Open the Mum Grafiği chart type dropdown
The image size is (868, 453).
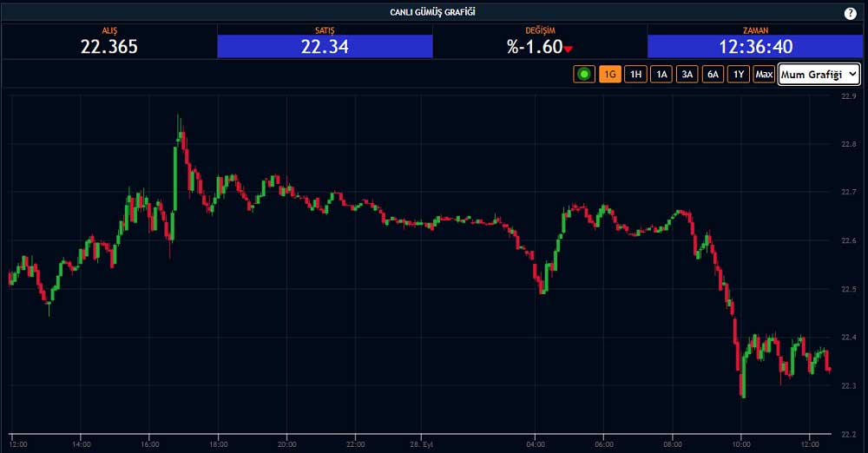(819, 75)
